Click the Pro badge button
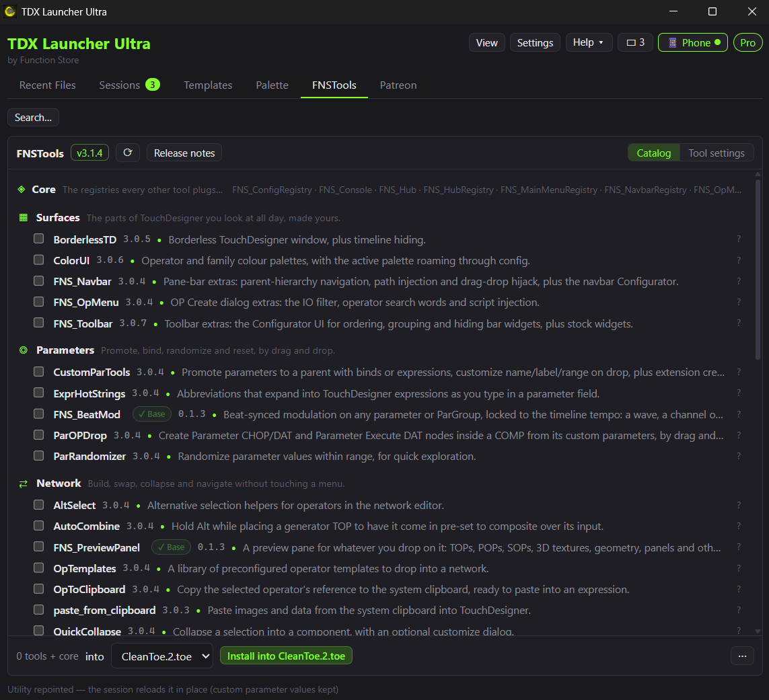Image resolution: width=769 pixels, height=700 pixels. coord(748,42)
